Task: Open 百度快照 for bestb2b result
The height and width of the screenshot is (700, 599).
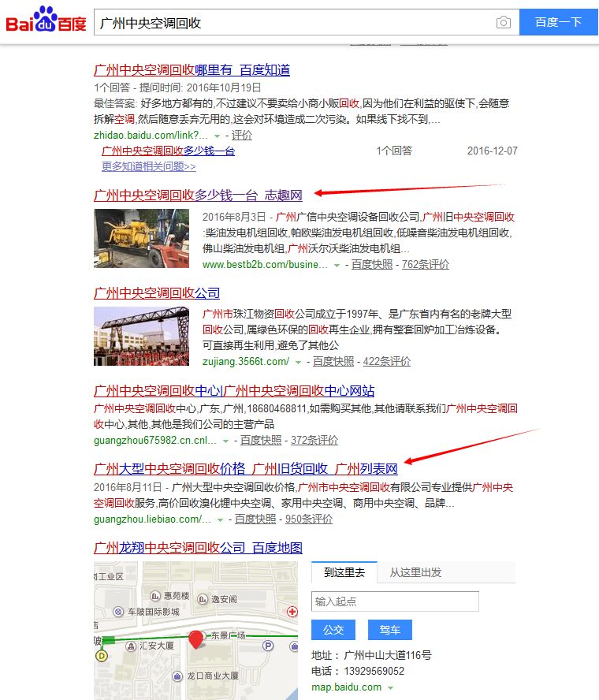Action: (x=372, y=264)
